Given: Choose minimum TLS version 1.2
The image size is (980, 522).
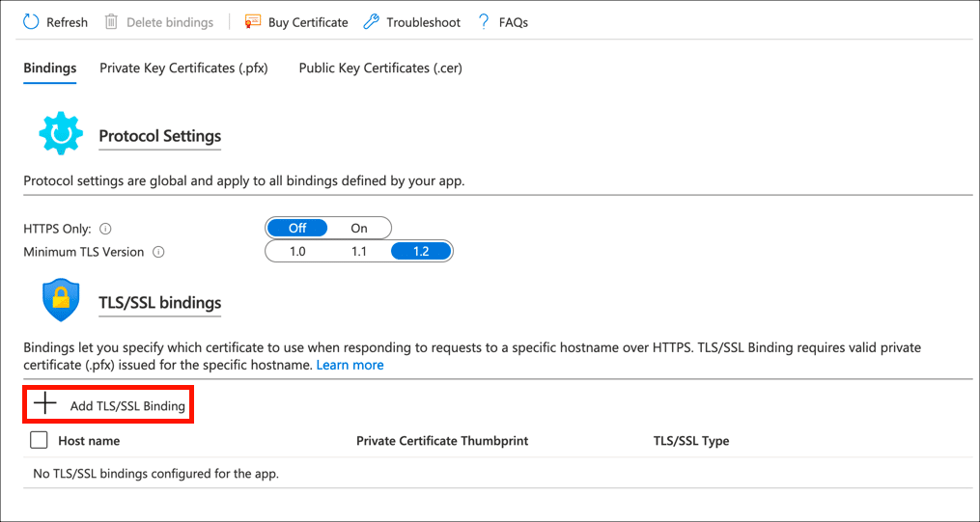Looking at the screenshot, I should [421, 252].
